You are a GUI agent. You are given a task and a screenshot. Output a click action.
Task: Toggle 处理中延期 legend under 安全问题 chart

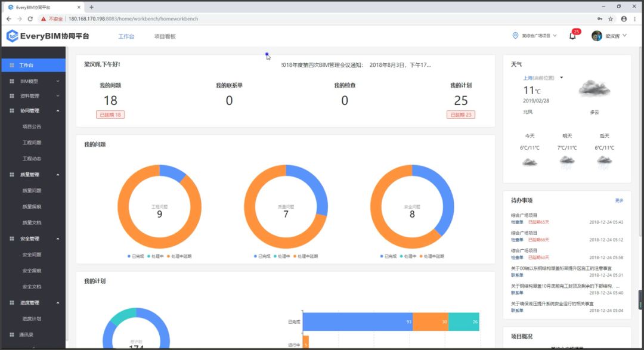click(x=432, y=256)
